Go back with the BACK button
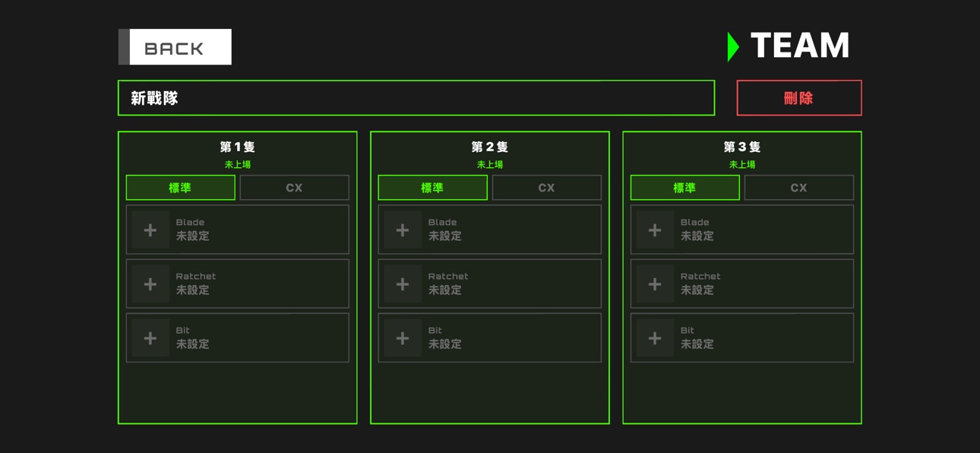Viewport: 980px width, 453px height. tap(175, 47)
